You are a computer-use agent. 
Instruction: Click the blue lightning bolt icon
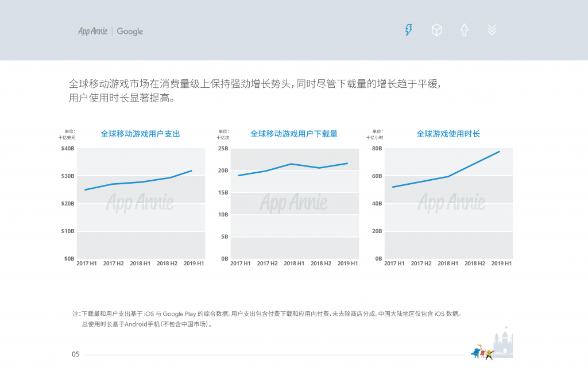coord(408,29)
